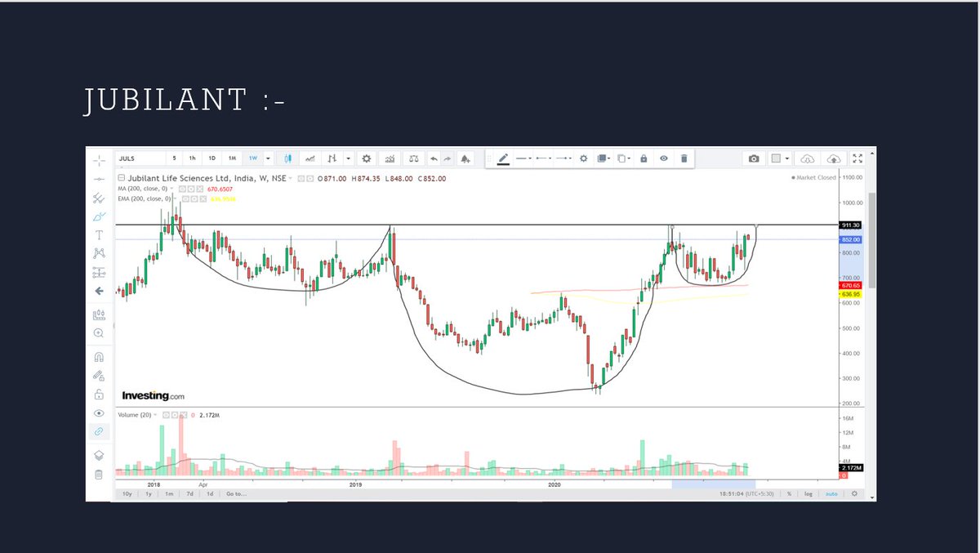Undo the last chart action
Screen dimensions: 980x553
pyautogui.click(x=433, y=158)
